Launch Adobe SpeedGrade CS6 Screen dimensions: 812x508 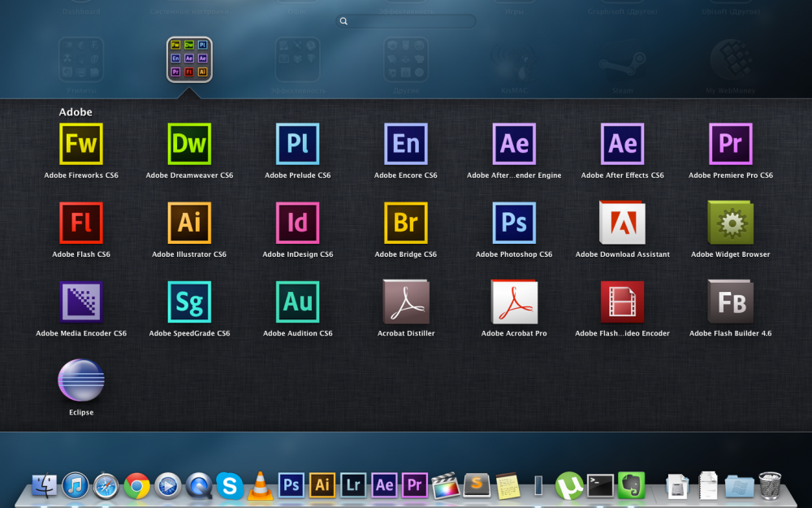189,302
